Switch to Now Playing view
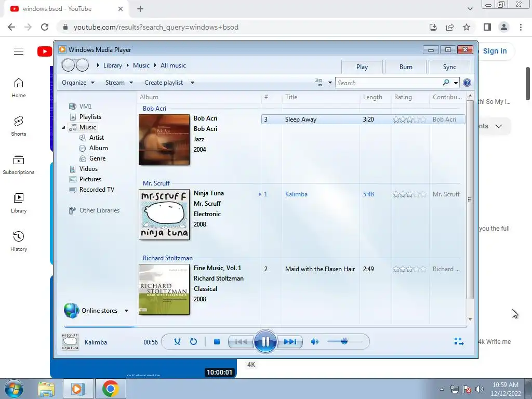 click(459, 341)
